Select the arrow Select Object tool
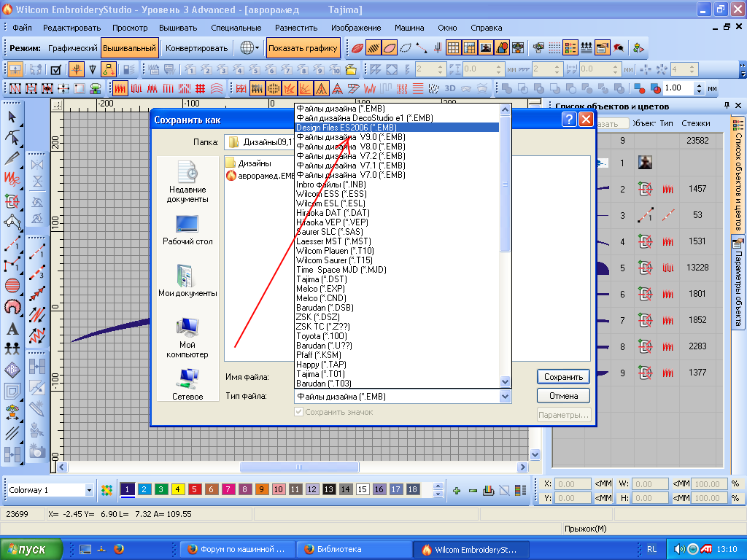 [x=12, y=117]
